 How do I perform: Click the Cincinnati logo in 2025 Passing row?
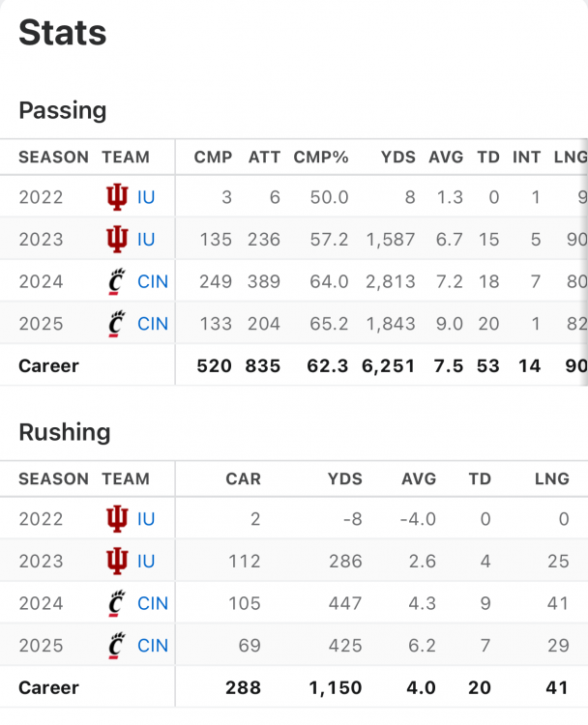click(x=117, y=324)
